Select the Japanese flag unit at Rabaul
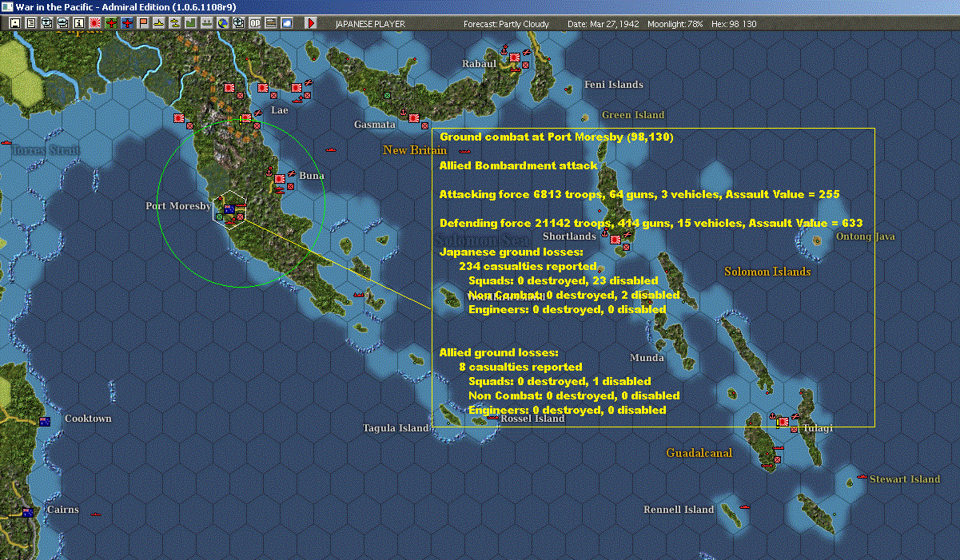 (515, 58)
